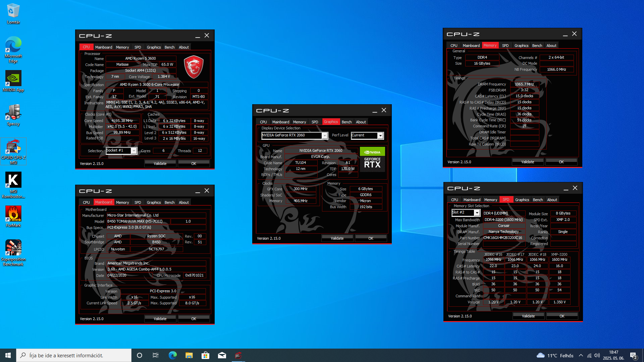Viewport: 644px width, 362px height.
Task: Click Validate in the Mainboard window
Action: click(x=160, y=319)
